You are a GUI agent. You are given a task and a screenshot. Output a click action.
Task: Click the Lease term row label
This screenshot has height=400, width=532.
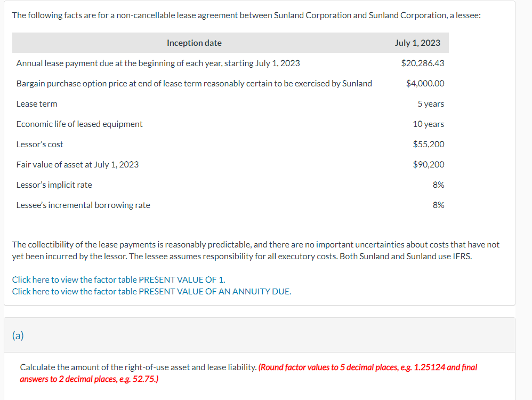pyautogui.click(x=37, y=104)
